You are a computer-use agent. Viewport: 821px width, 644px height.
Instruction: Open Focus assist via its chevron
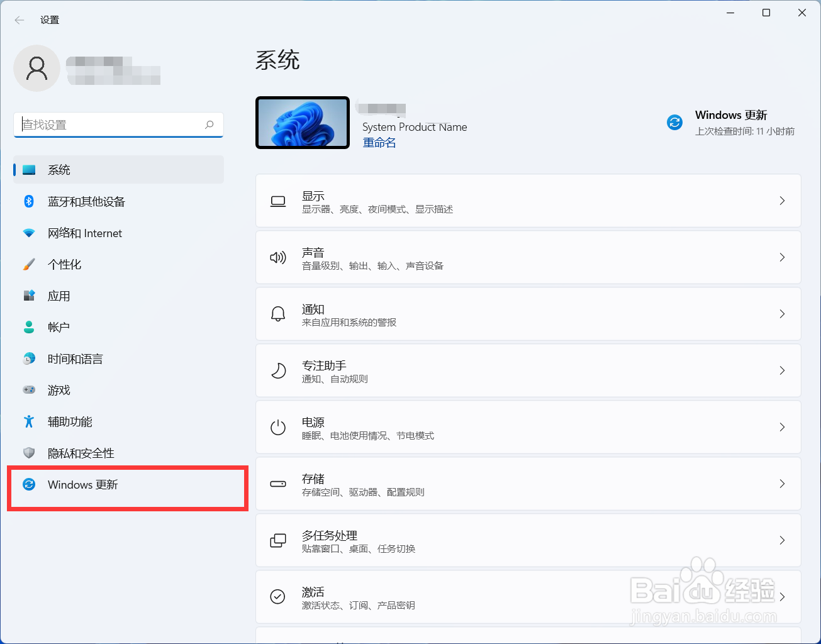[x=782, y=370]
